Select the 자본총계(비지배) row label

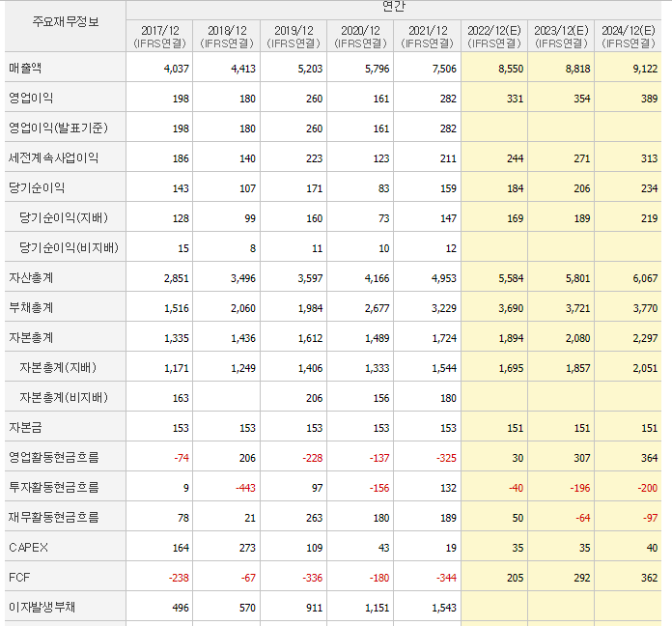click(64, 397)
